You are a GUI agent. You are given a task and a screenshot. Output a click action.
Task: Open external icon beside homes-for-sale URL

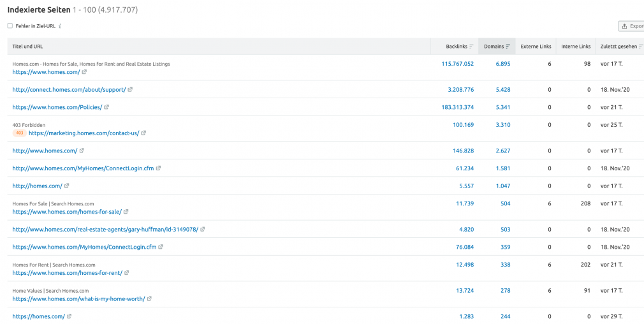coord(126,212)
